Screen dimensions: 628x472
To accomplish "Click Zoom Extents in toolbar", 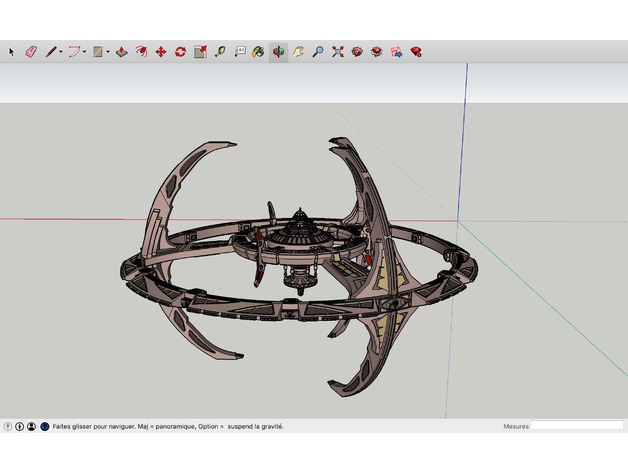I will click(x=338, y=51).
